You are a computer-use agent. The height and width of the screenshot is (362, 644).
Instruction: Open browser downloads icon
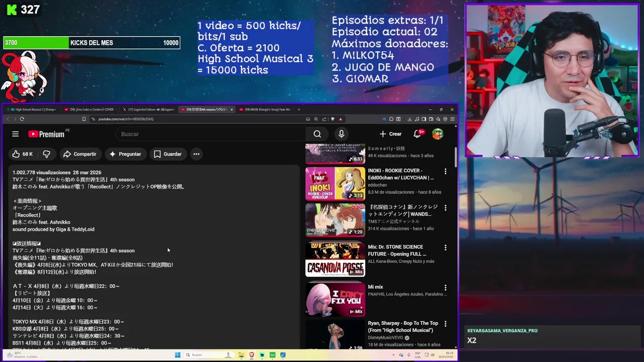coord(410,119)
